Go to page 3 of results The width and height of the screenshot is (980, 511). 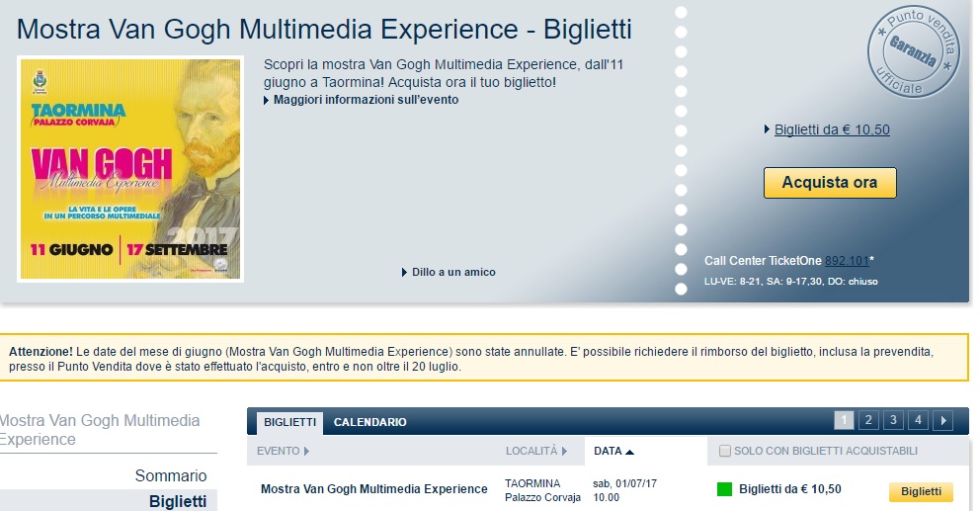(893, 421)
